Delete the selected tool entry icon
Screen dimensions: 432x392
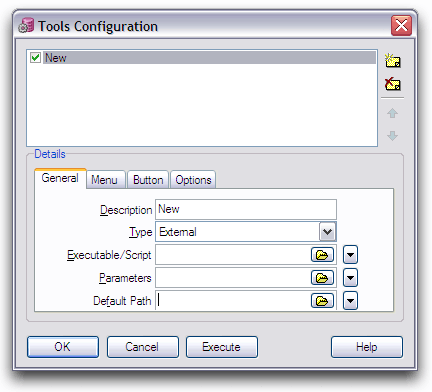393,83
